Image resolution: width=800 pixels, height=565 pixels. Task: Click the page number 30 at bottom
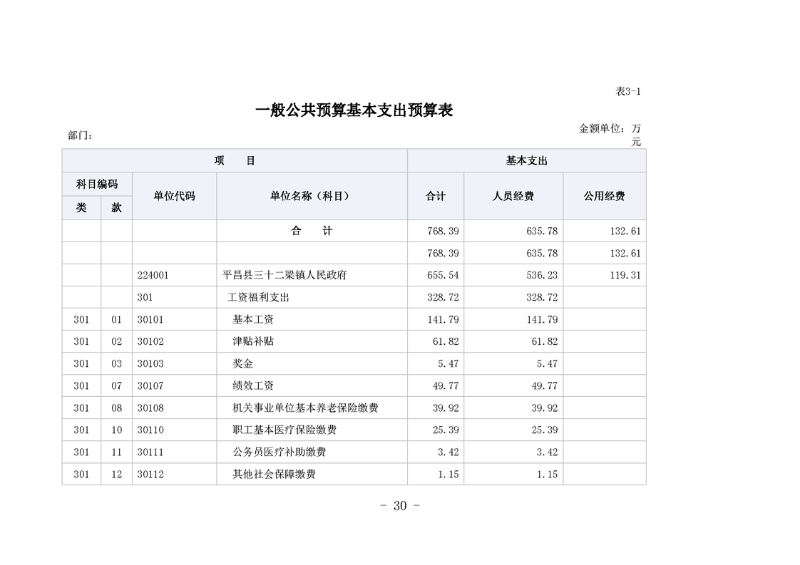click(400, 506)
